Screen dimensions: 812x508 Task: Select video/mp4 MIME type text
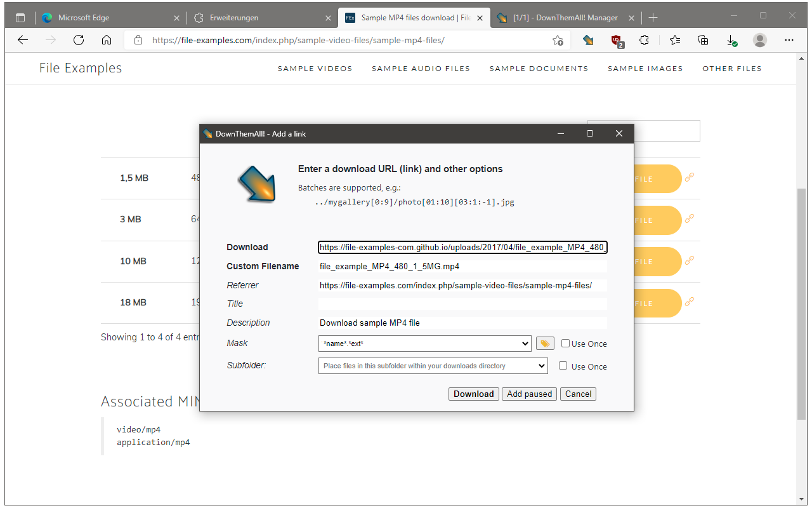pos(138,429)
